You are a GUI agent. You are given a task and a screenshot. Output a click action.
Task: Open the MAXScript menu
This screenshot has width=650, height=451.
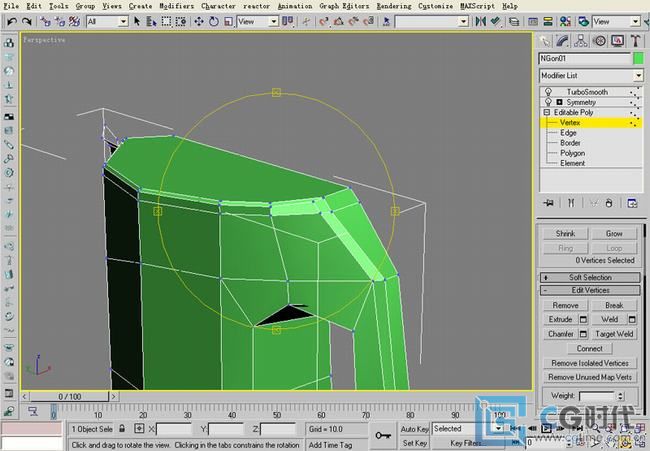478,6
